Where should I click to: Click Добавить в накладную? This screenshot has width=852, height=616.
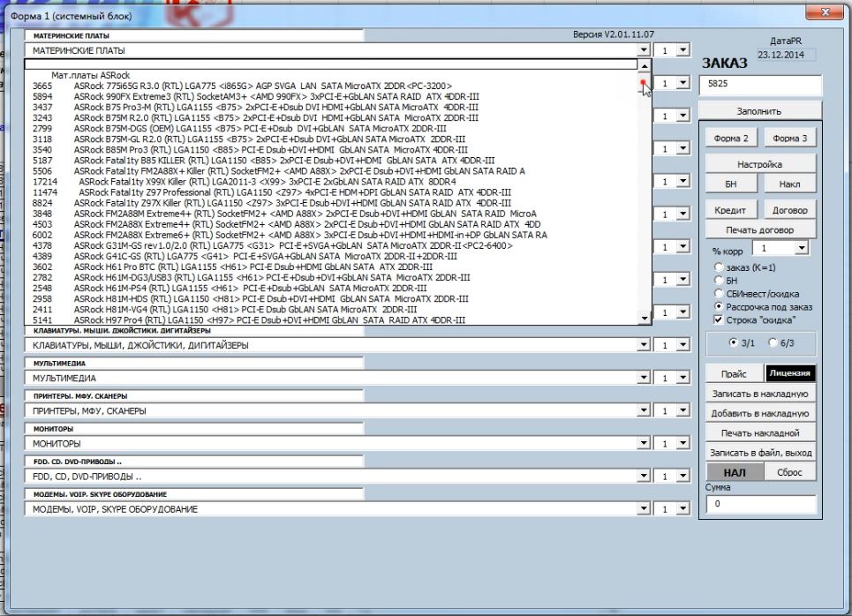coord(760,413)
